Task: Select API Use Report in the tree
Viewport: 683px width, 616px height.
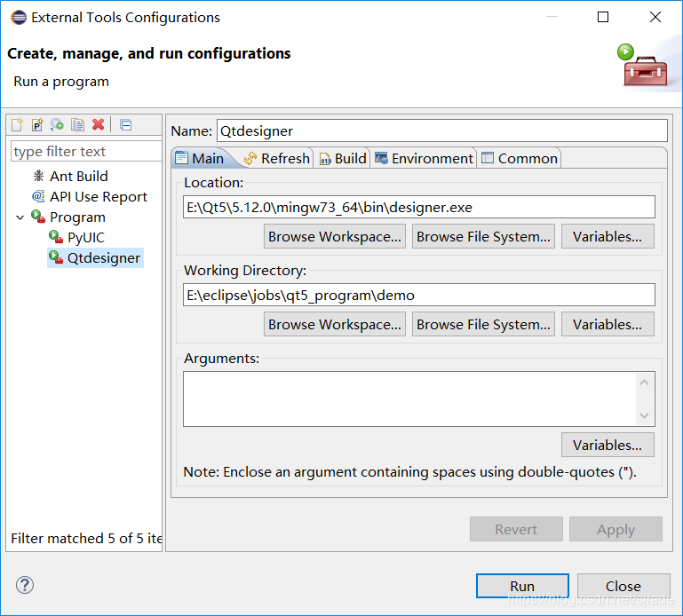Action: tap(99, 197)
